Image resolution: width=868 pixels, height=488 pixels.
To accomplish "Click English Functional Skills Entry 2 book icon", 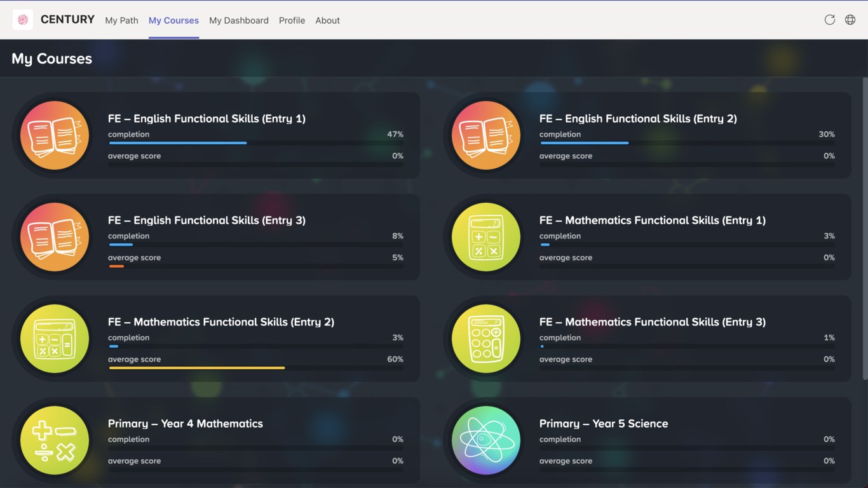I will 486,135.
